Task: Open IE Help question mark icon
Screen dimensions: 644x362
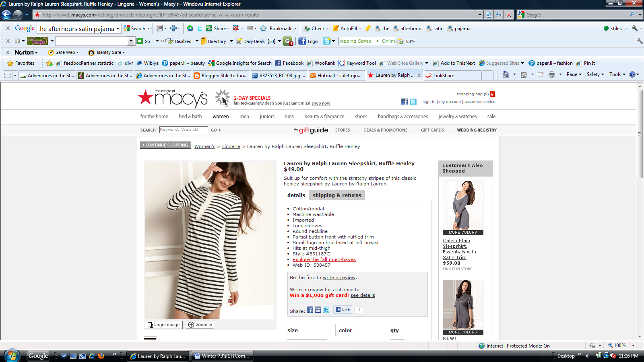Action: [632, 74]
